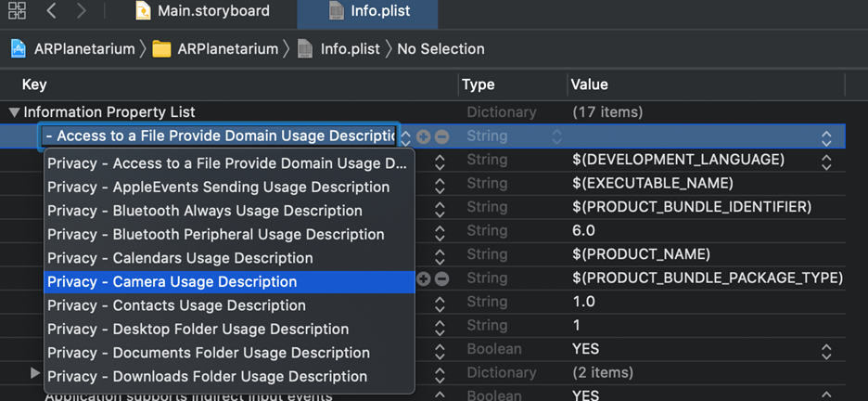Viewport: 868px width, 401px height.
Task: Choose Privacy - Desktop Folder Usage Description
Action: pos(229,329)
